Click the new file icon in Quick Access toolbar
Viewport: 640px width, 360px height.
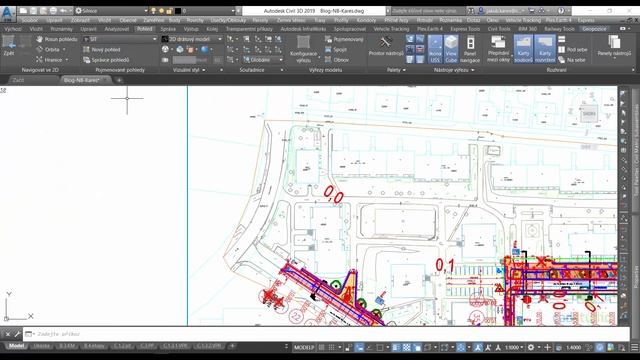point(23,11)
